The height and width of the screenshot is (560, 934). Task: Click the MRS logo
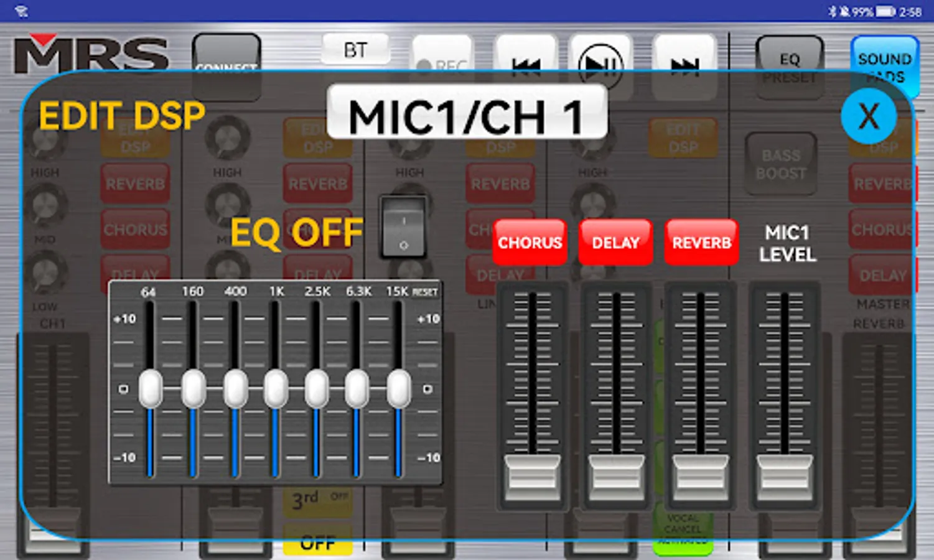91,54
